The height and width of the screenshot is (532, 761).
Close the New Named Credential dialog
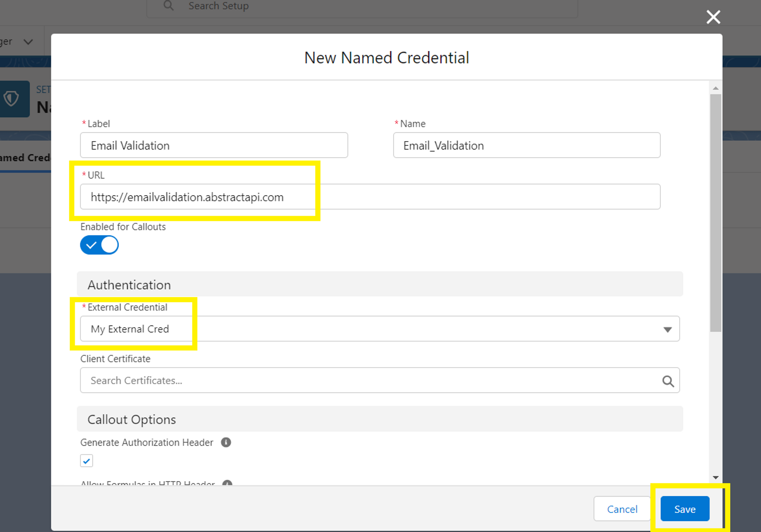click(713, 17)
